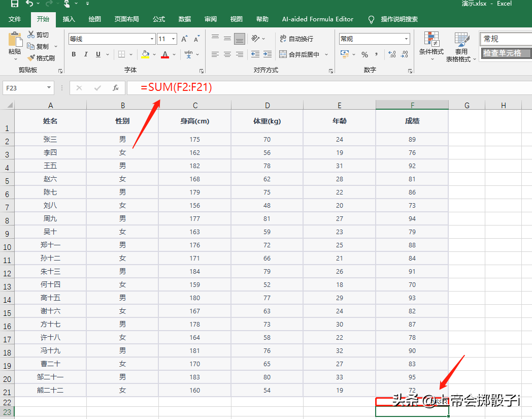Click the cell borders icon
The height and width of the screenshot is (419, 532).
[121, 54]
